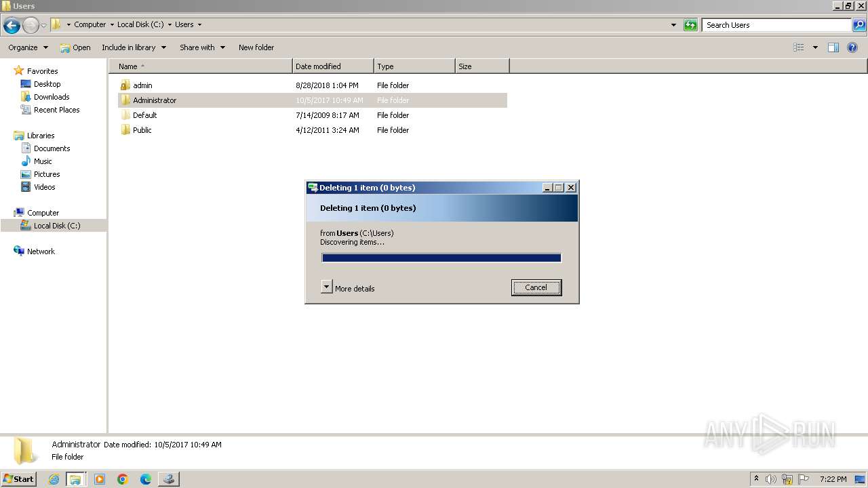Click Libraries in navigation pane
This screenshot has width=868, height=488.
41,136
